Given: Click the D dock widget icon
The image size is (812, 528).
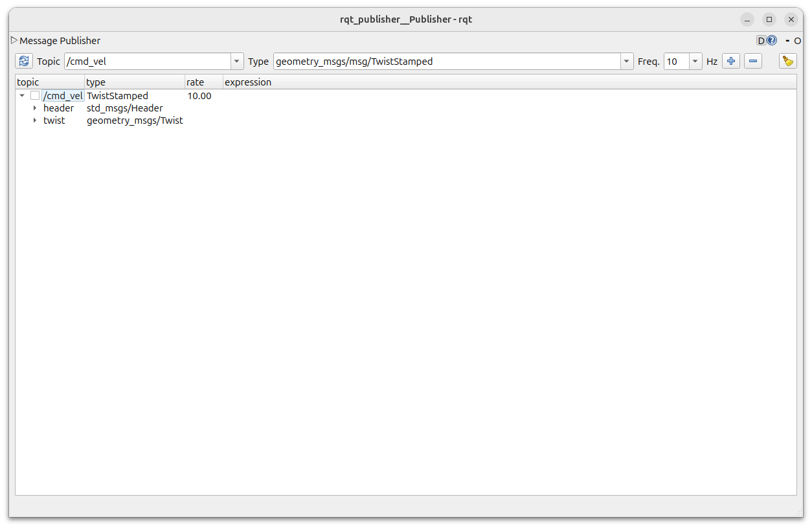Looking at the screenshot, I should coord(761,40).
